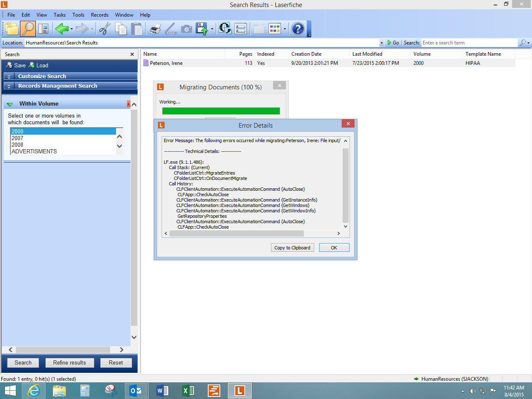This screenshot has height=399, width=532.
Task: Cut with the scissors icon
Action: point(105,29)
